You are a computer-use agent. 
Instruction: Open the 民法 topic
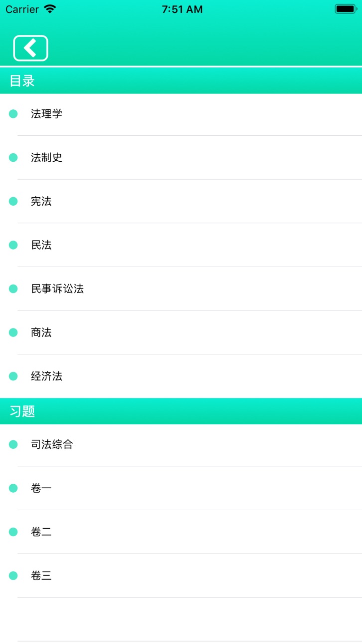181,245
